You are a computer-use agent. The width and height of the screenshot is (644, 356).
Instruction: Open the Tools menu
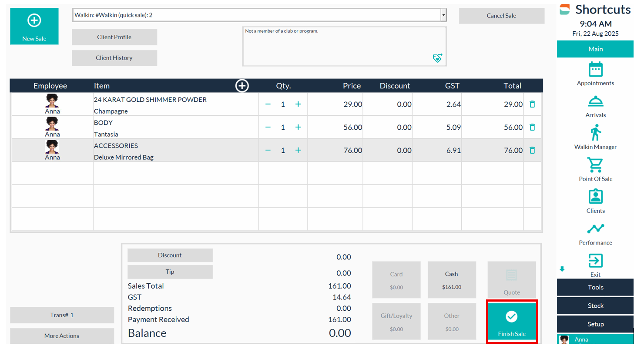[x=595, y=287]
